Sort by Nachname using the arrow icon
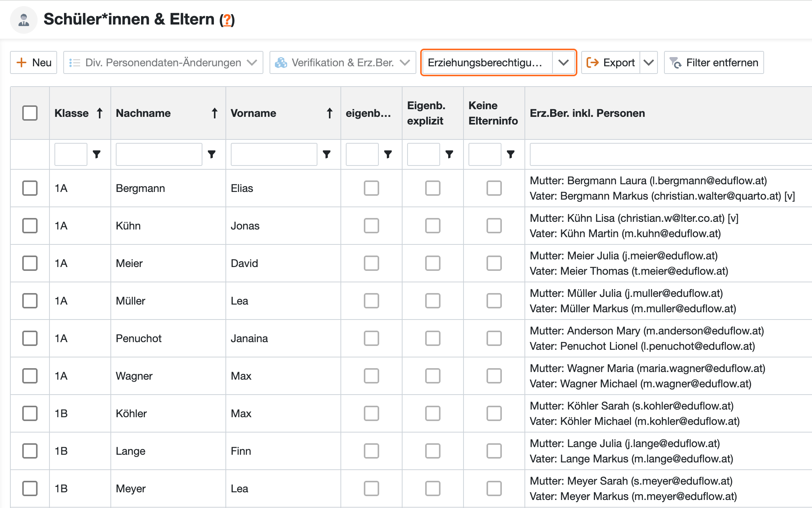This screenshot has width=812, height=508. tap(215, 113)
